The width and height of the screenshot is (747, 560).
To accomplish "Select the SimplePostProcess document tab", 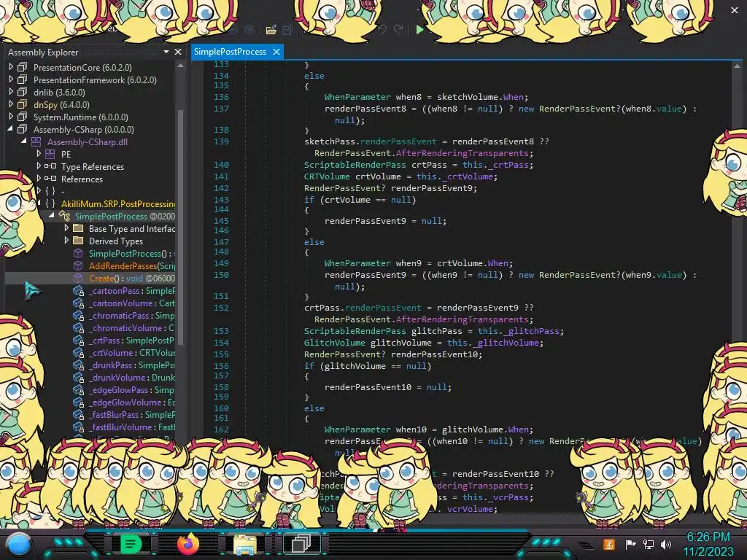I will [230, 52].
